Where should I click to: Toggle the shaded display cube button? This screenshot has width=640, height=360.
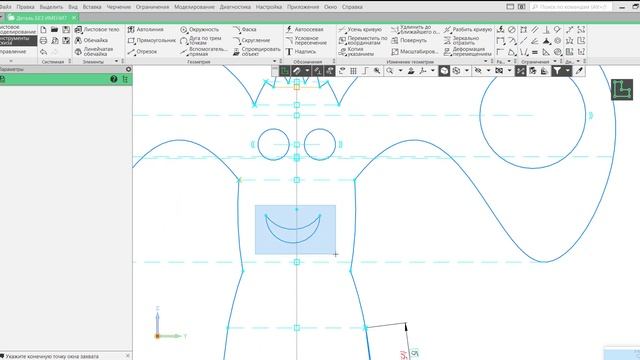pos(444,71)
